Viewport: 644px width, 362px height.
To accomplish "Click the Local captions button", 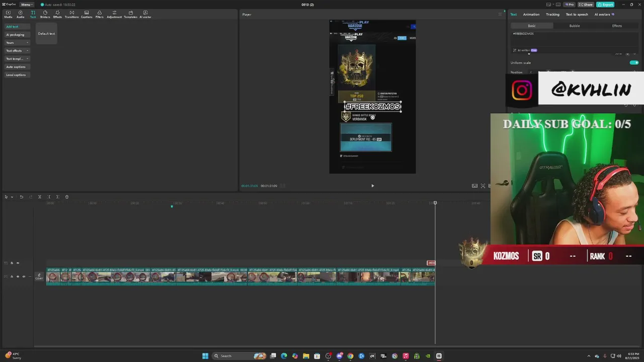I will click(x=17, y=75).
